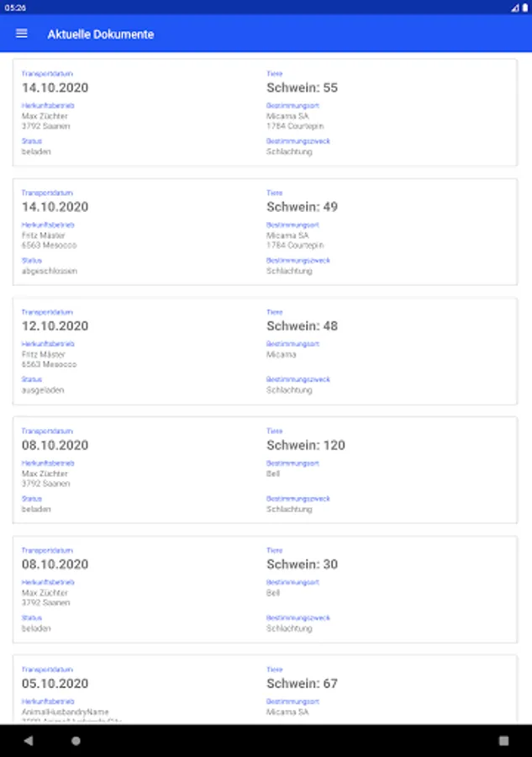The height and width of the screenshot is (757, 532).
Task: Tap the abgeschlossen status text
Action: tap(50, 272)
